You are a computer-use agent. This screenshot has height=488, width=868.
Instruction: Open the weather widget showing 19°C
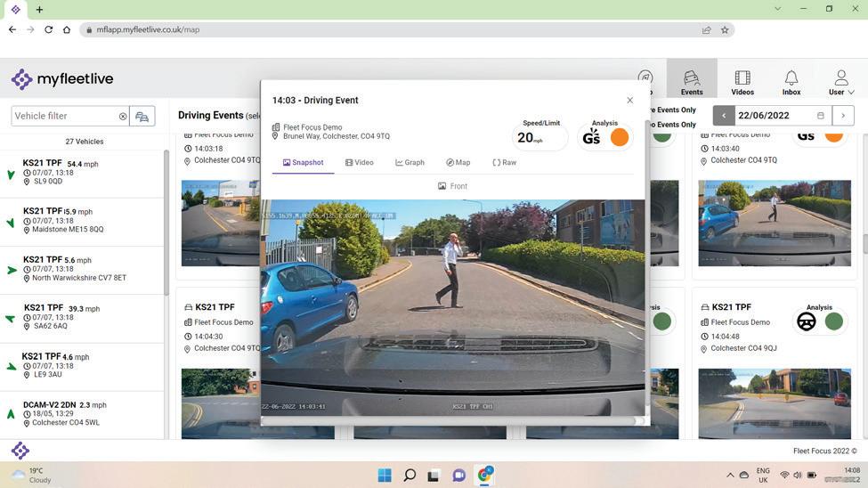[33, 475]
